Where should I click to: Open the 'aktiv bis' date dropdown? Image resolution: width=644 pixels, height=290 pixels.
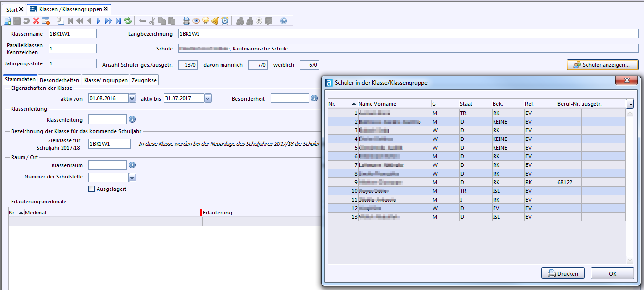pos(208,98)
